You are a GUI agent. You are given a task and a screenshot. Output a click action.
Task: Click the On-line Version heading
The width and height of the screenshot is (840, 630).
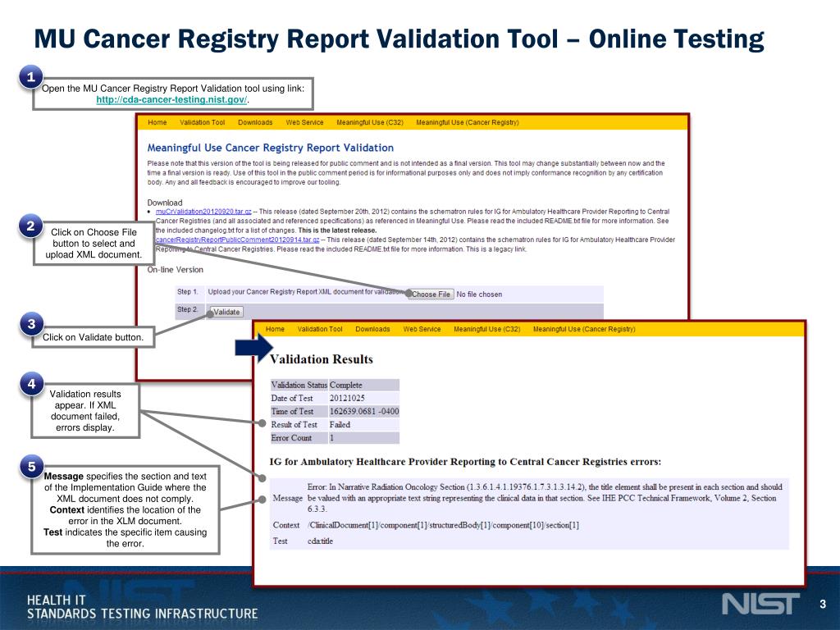coord(176,269)
